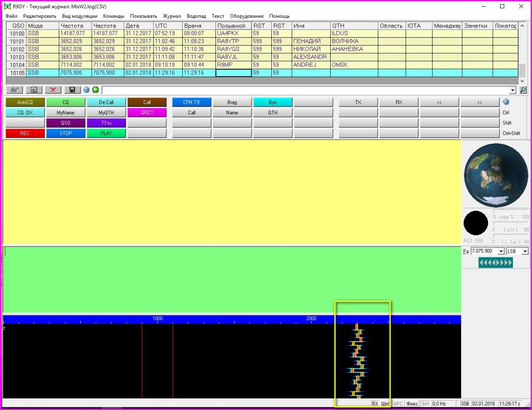Click the red X delete QSO icon
Viewport: 532px width, 410px height.
[53, 90]
